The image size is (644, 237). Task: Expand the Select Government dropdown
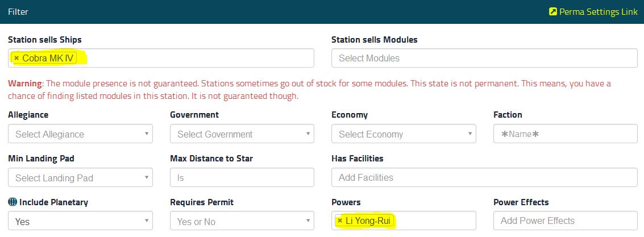point(242,134)
